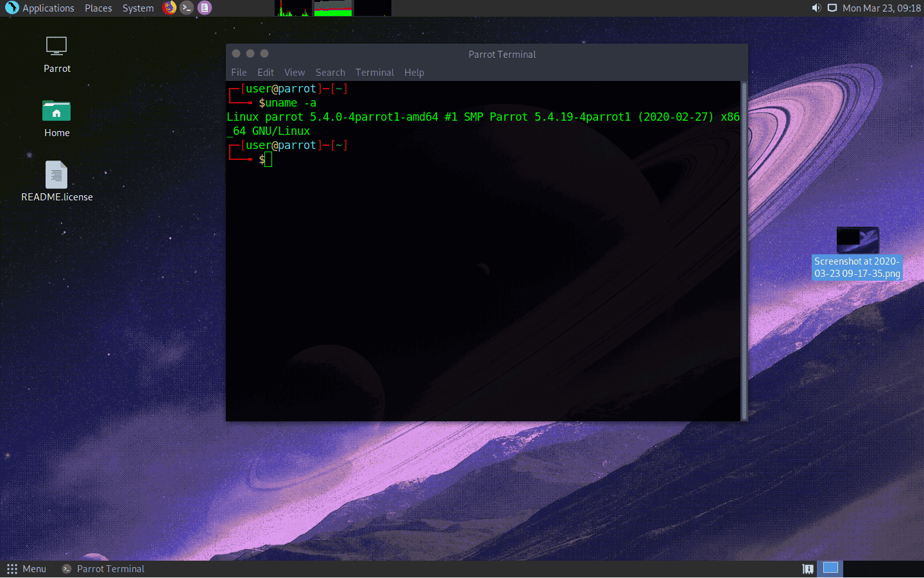Open the memory usage monitor graph
924x578 pixels.
click(333, 8)
